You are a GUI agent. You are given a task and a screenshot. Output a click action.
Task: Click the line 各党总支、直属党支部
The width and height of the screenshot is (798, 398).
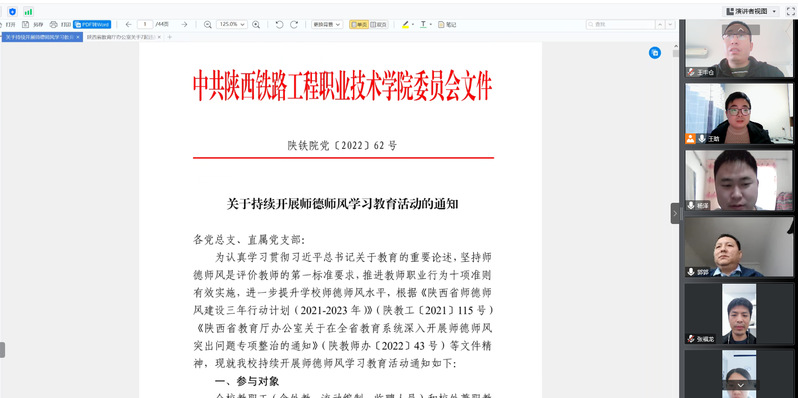[x=249, y=239]
